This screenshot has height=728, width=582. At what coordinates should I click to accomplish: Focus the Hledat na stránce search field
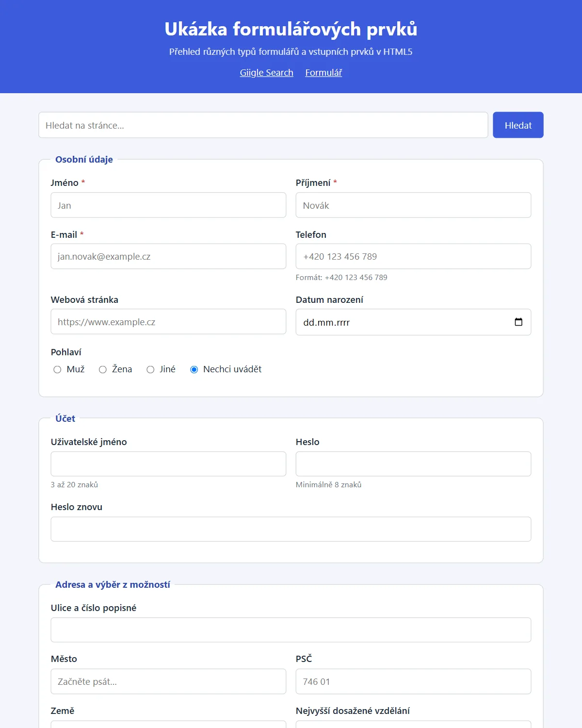(263, 125)
